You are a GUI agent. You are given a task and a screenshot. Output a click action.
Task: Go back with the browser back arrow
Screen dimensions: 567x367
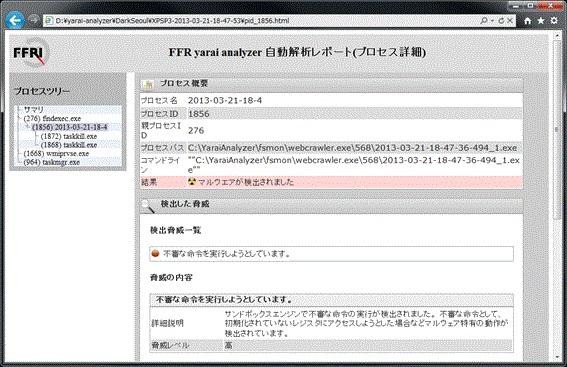15,21
